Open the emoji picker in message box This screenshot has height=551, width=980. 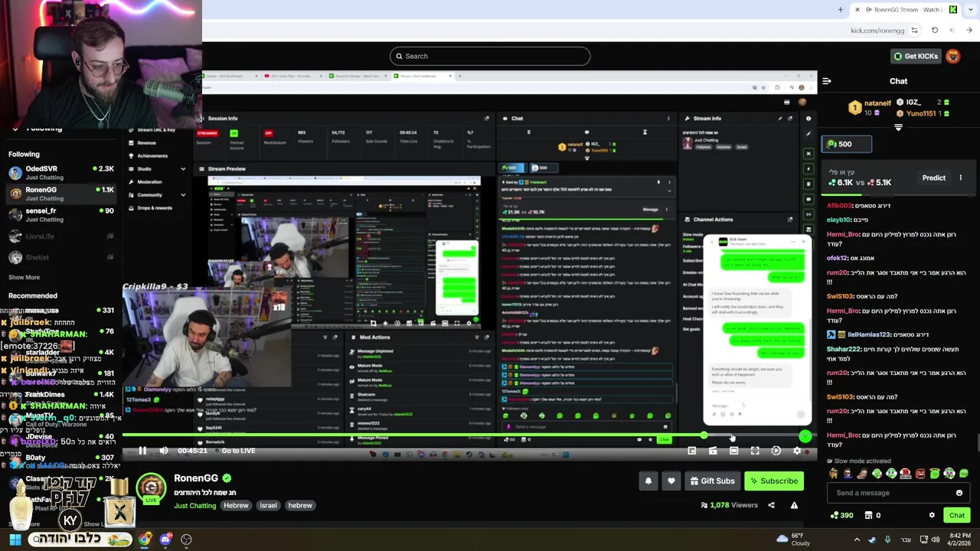click(x=959, y=493)
